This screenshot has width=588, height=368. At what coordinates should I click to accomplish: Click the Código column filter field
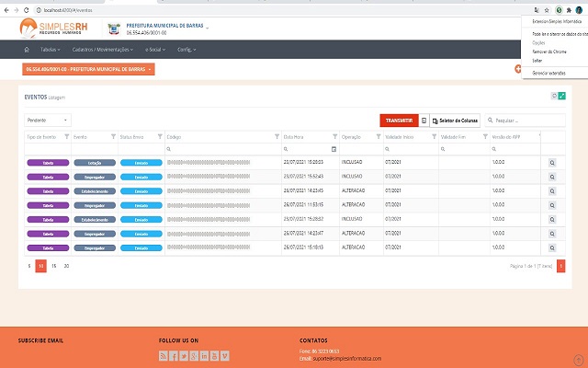[223, 149]
